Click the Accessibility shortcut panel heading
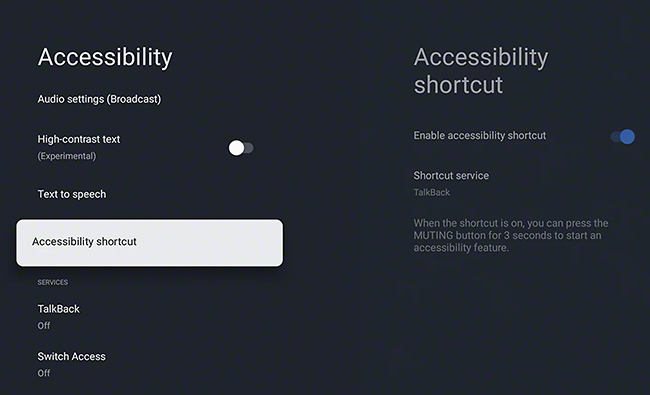The width and height of the screenshot is (650, 395). (x=481, y=70)
